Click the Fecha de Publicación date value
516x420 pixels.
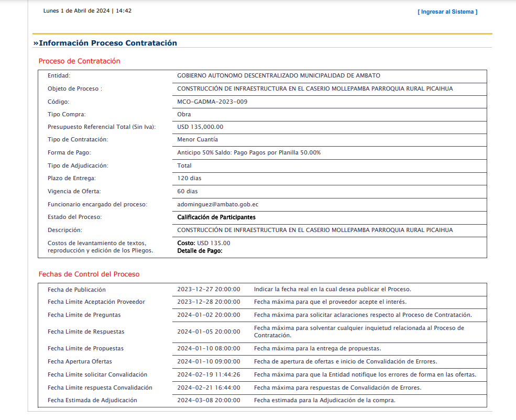(208, 290)
